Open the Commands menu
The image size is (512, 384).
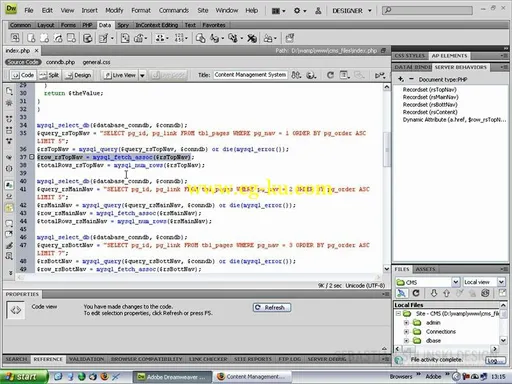[x=174, y=11]
